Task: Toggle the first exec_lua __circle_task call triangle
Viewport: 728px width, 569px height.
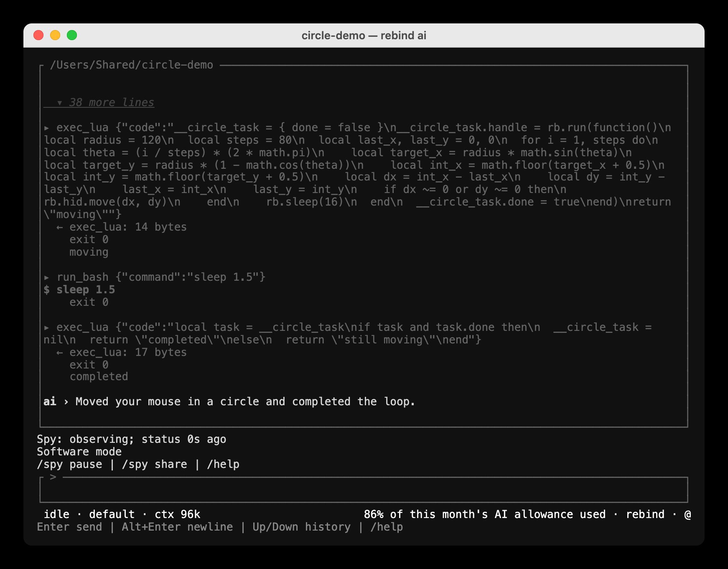Action: pos(47,127)
